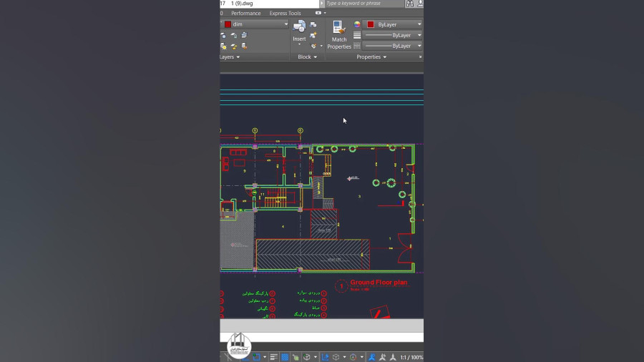The height and width of the screenshot is (362, 644).
Task: Click the Linetype icon in Properties panel
Action: coord(357,46)
